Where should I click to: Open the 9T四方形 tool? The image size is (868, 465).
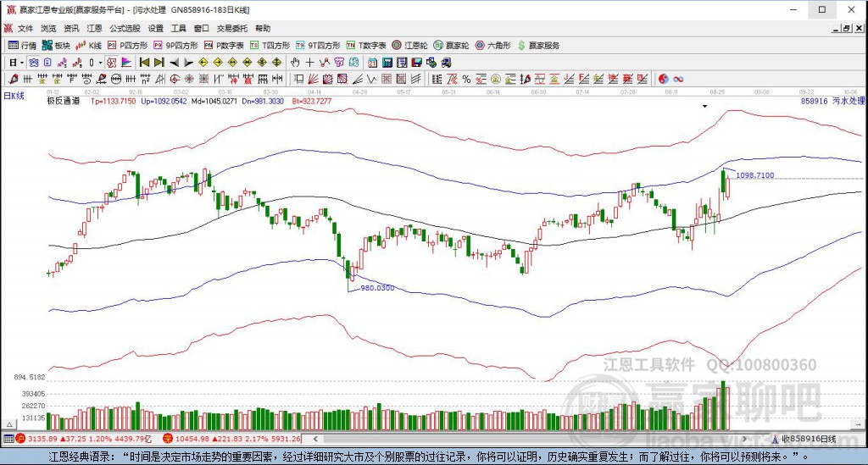319,46
